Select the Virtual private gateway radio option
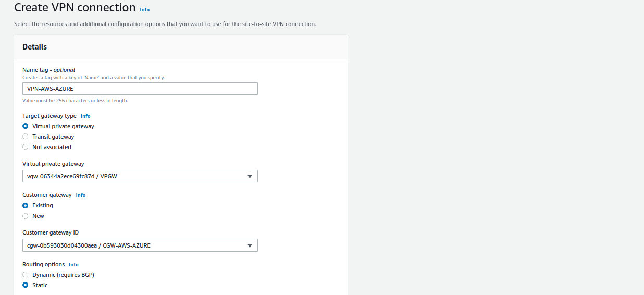Viewport: 644px width, 295px height. [x=26, y=126]
